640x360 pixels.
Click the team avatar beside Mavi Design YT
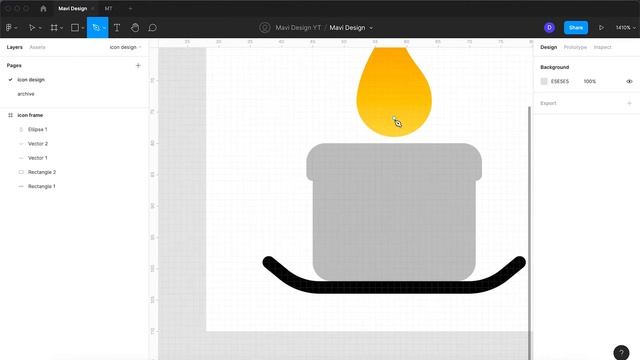coord(264,28)
